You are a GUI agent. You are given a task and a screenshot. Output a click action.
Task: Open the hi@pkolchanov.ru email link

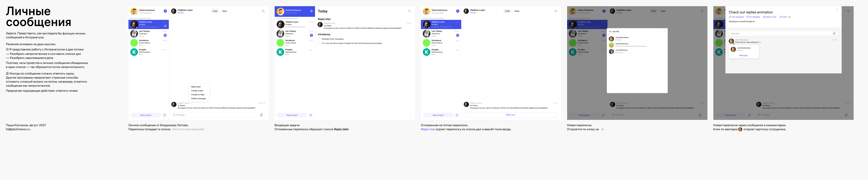pos(18,129)
